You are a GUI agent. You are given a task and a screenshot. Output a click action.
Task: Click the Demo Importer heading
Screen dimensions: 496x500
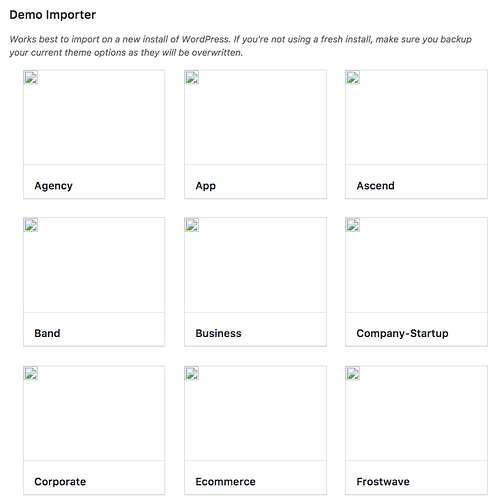(53, 15)
